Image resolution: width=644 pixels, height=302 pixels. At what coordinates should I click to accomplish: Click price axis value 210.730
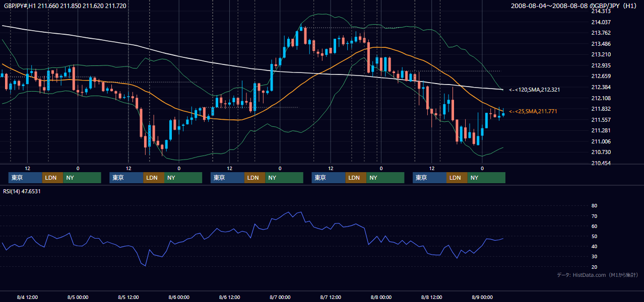point(601,153)
